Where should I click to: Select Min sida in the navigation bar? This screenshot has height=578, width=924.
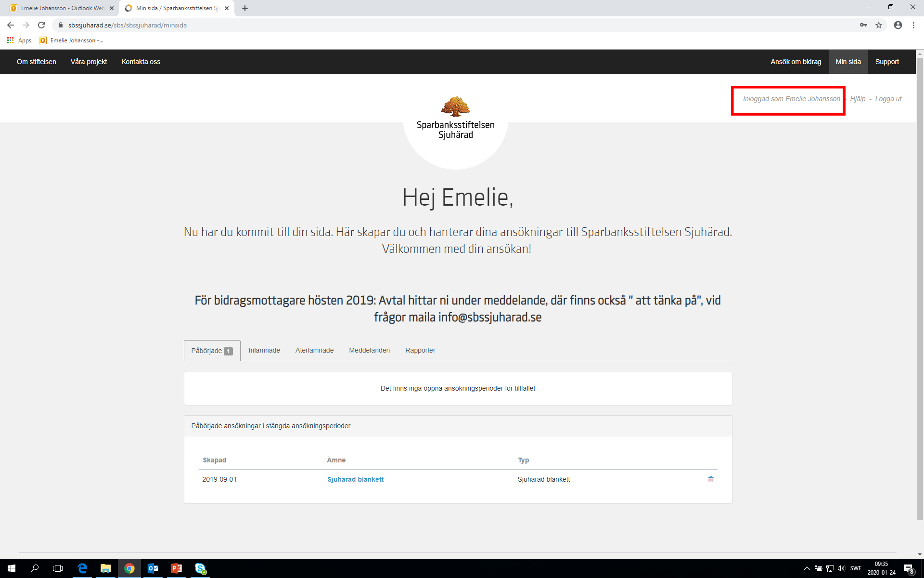848,62
